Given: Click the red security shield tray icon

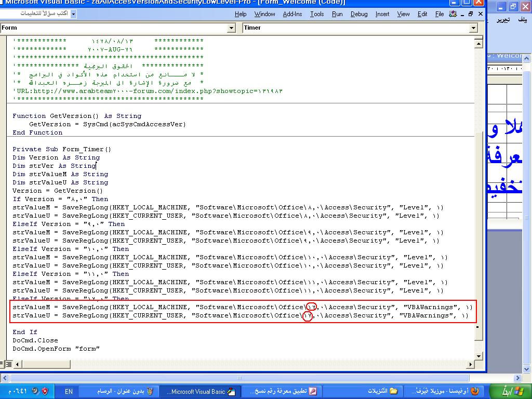Looking at the screenshot, I should point(45,391).
